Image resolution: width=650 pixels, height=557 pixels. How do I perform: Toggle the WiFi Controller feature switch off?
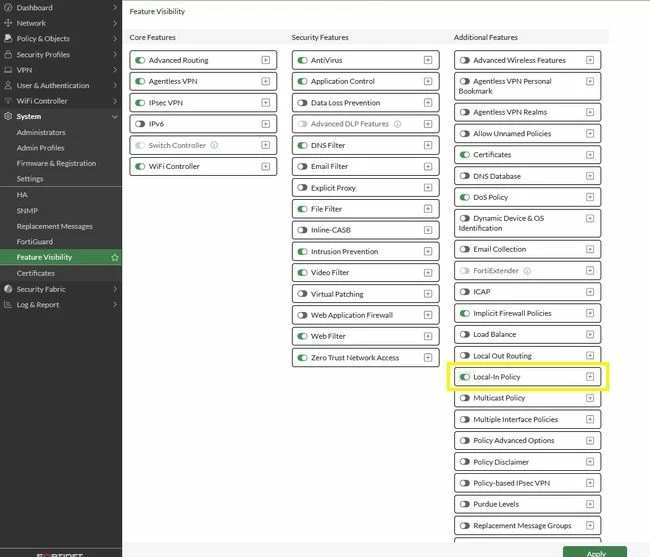pos(140,166)
